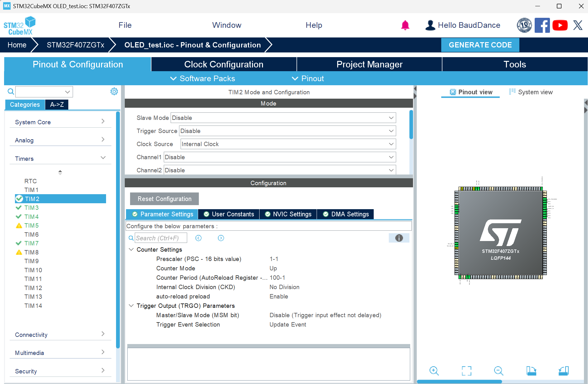Expand the Analog category
This screenshot has width=588, height=384.
(x=60, y=140)
